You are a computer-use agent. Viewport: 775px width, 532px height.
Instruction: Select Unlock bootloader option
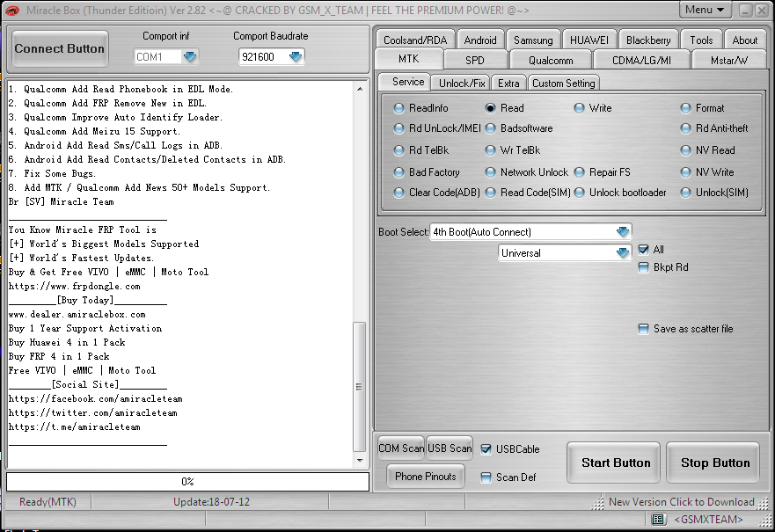[579, 193]
